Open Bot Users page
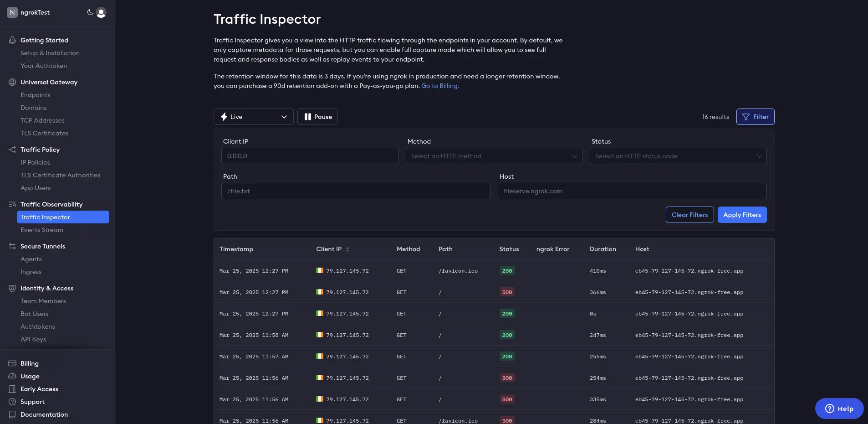Image resolution: width=868 pixels, height=424 pixels. [x=35, y=314]
